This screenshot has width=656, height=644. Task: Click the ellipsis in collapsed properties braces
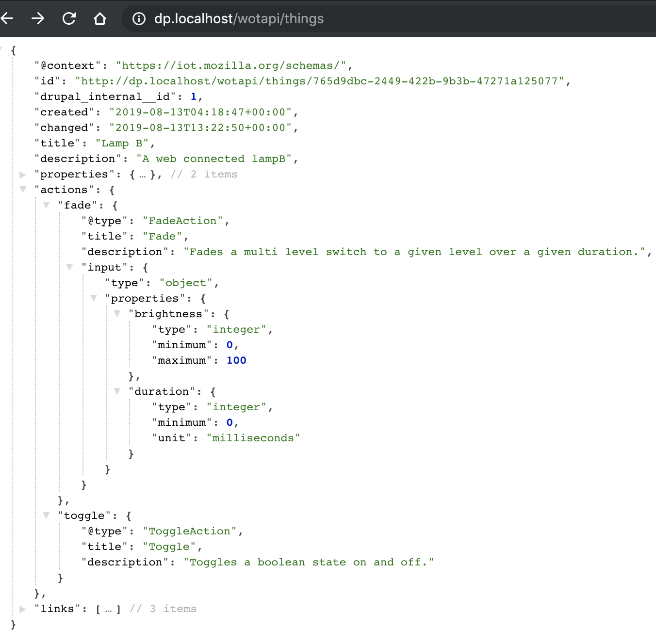pyautogui.click(x=142, y=175)
